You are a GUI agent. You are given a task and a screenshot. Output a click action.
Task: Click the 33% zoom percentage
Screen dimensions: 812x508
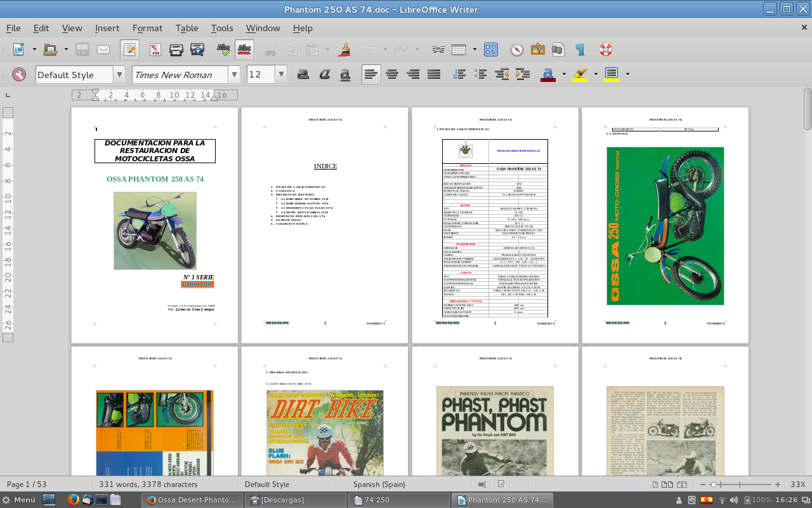(x=798, y=485)
